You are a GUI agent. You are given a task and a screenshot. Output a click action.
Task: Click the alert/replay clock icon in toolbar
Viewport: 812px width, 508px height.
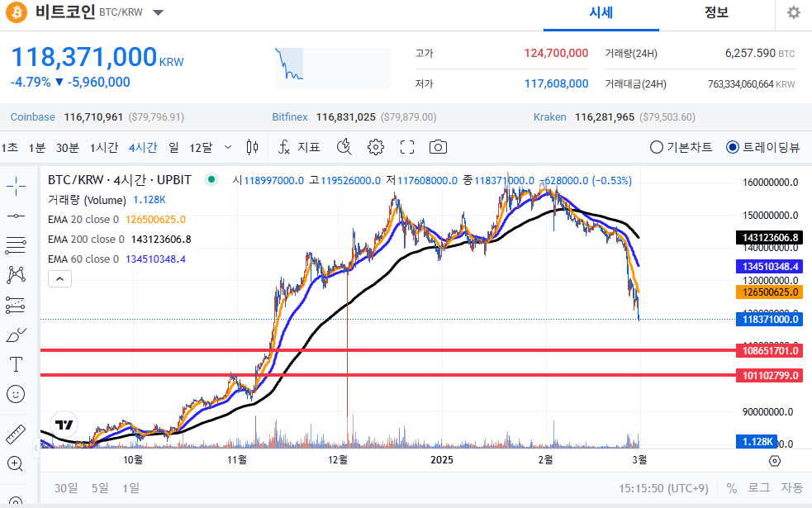[x=344, y=147]
